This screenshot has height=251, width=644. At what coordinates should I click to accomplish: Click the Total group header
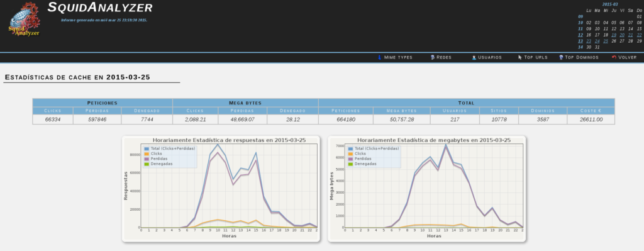tap(467, 103)
